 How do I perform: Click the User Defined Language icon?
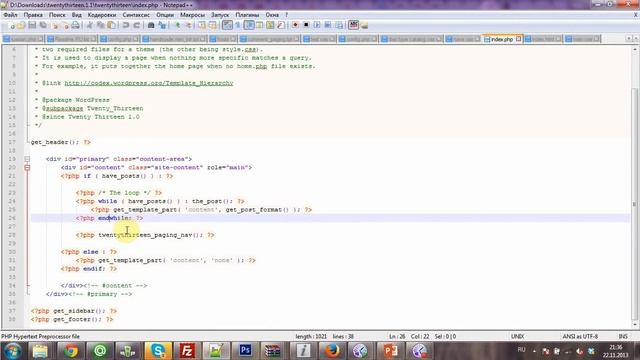click(259, 25)
